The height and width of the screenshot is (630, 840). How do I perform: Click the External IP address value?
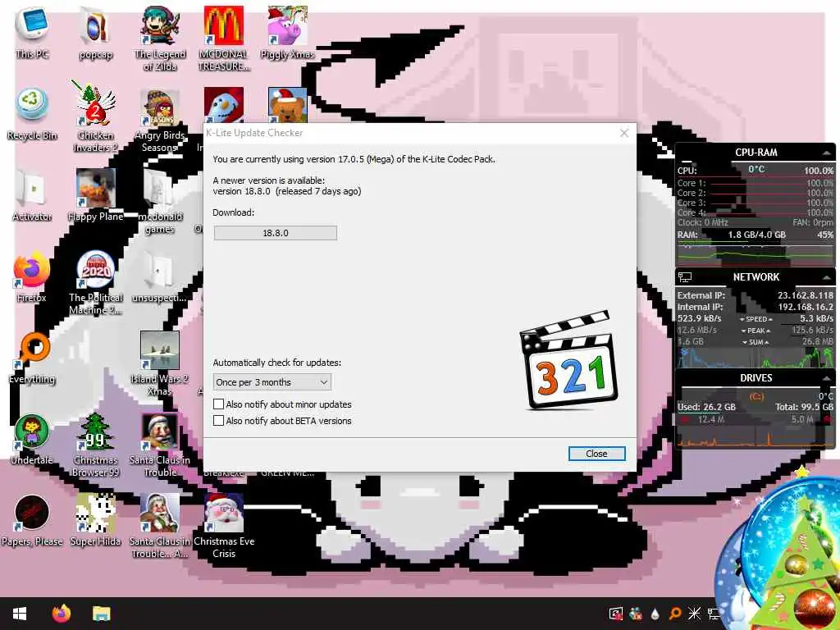806,295
